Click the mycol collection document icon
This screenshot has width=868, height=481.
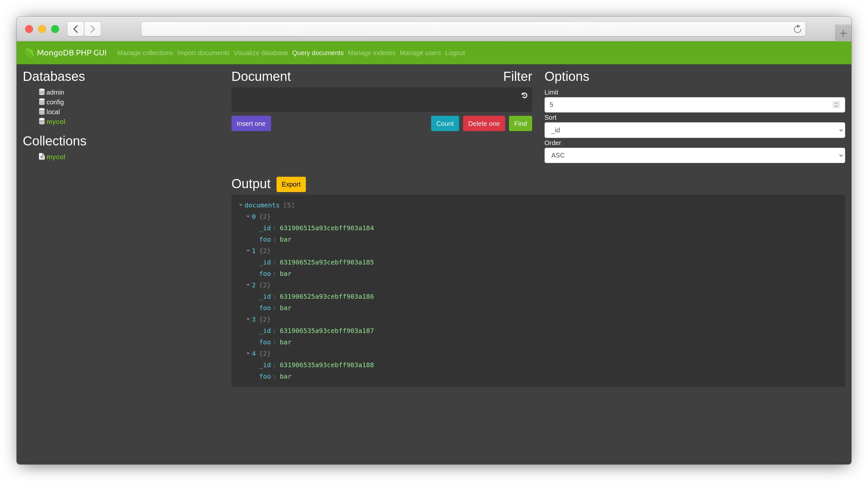click(41, 156)
